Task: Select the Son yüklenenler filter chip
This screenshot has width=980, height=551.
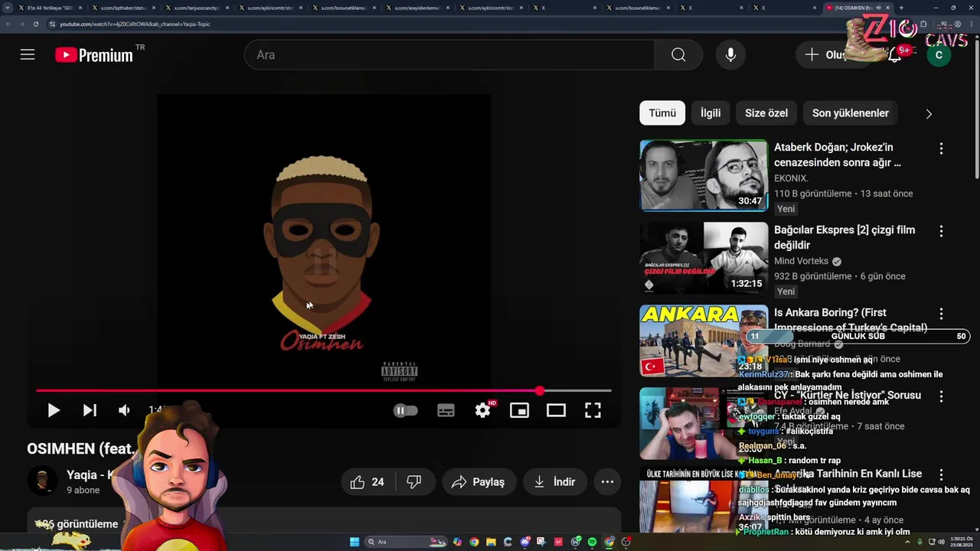Action: (x=851, y=112)
